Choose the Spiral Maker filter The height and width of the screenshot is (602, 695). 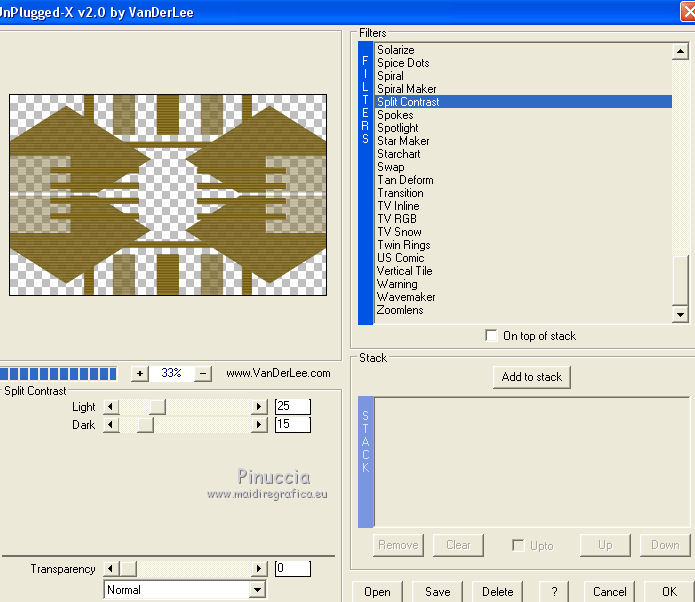[x=406, y=89]
